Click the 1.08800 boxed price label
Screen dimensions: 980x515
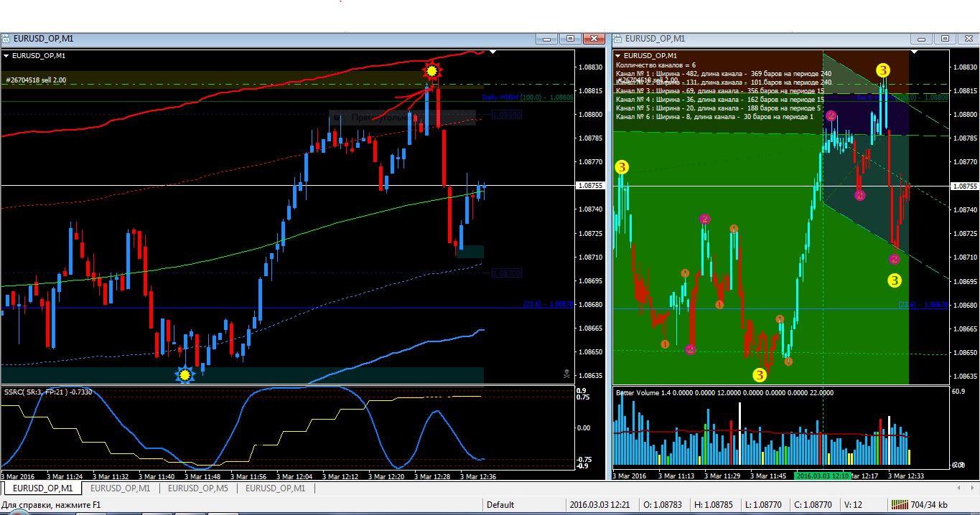pos(508,114)
